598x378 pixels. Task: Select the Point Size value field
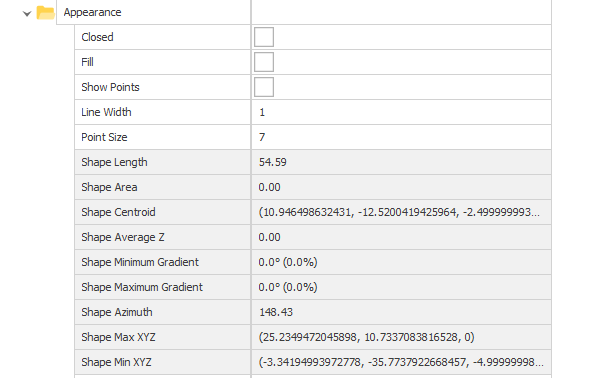401,137
